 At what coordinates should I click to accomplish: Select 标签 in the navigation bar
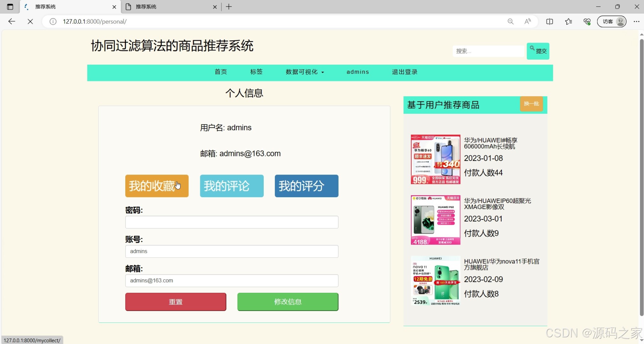(256, 72)
